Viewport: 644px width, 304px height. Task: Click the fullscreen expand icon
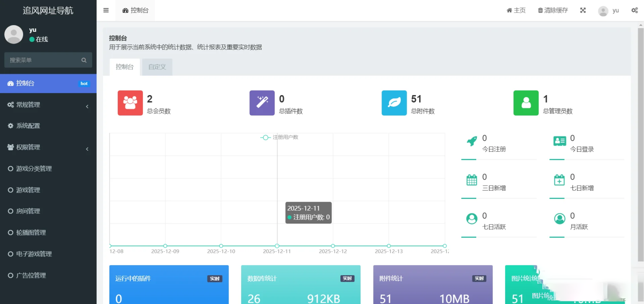coord(583,10)
